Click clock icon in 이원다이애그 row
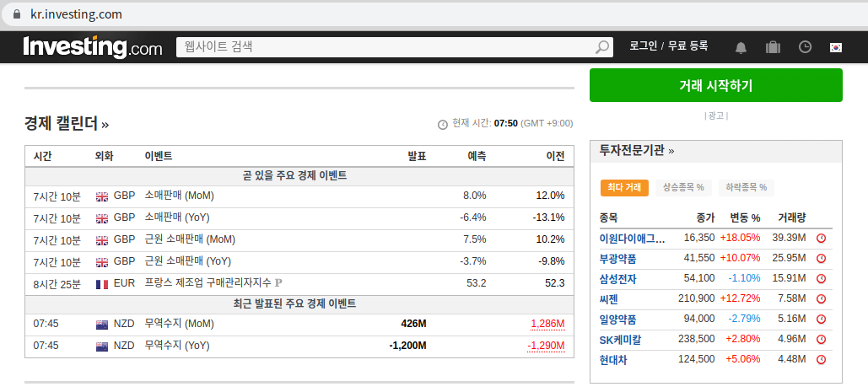868x392 pixels. click(x=822, y=238)
